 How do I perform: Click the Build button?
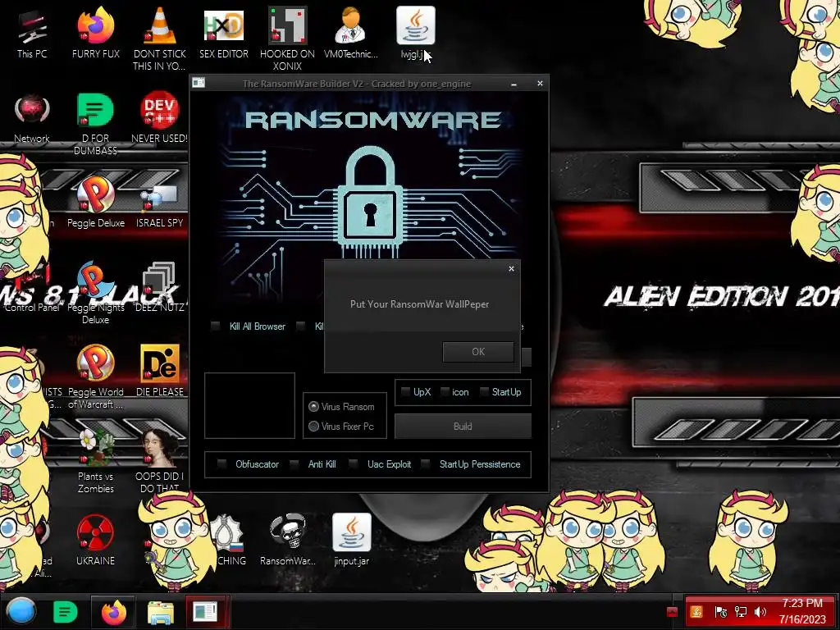(463, 427)
